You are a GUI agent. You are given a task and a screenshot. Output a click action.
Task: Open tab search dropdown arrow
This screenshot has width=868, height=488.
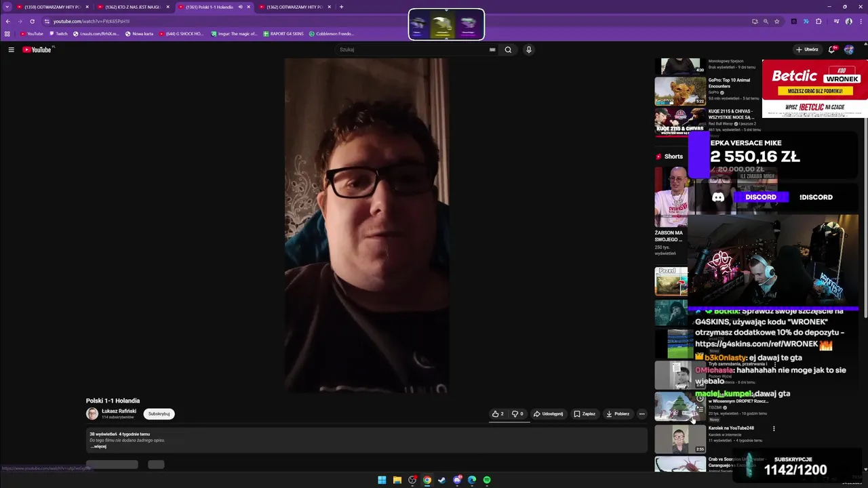coord(7,7)
